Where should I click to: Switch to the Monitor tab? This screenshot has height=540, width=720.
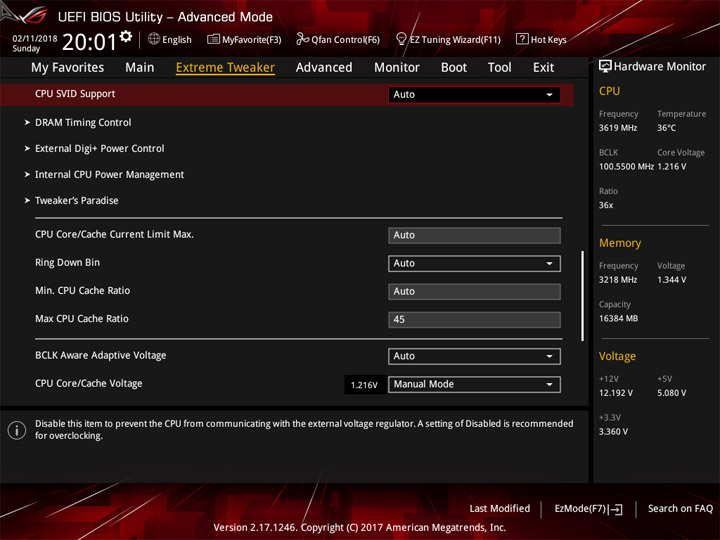(x=397, y=68)
